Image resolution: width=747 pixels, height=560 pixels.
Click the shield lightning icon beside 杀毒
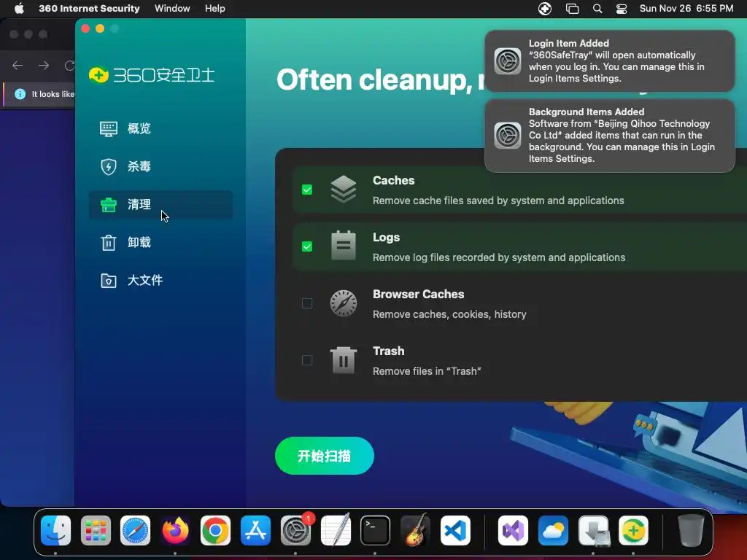point(109,167)
